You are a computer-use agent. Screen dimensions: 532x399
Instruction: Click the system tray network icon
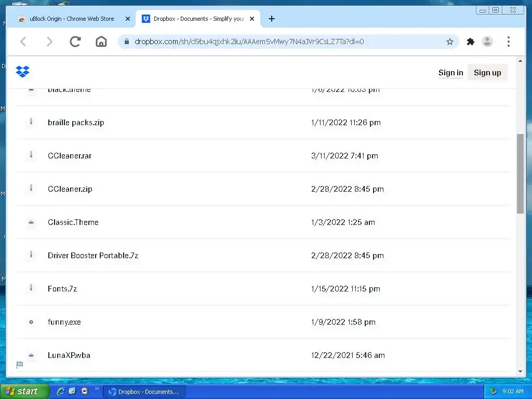coord(494,391)
